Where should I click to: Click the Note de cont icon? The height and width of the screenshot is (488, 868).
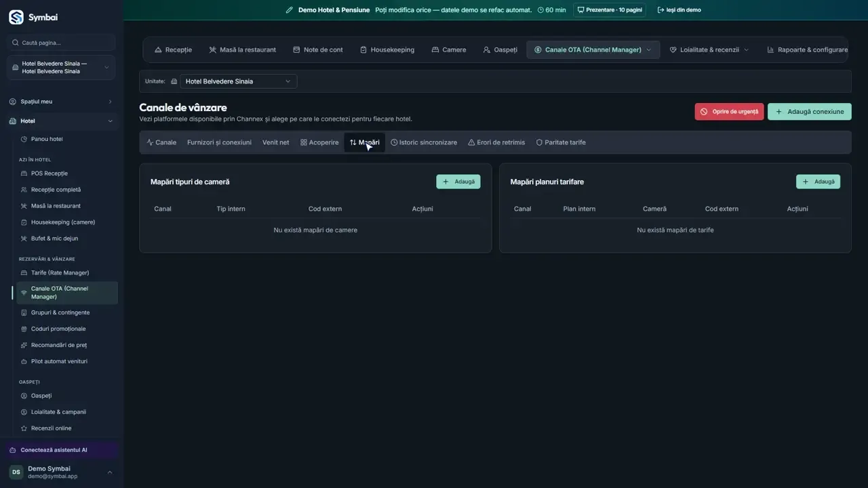pos(296,49)
